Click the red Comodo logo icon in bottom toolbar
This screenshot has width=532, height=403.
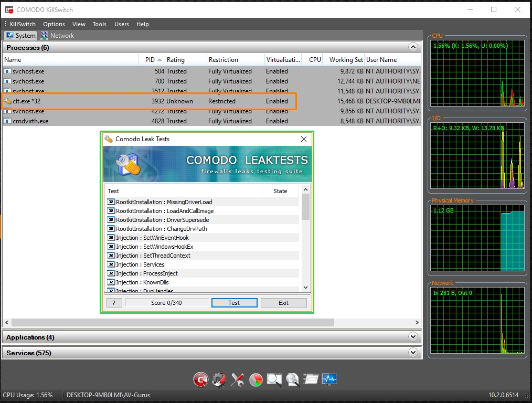click(x=200, y=379)
